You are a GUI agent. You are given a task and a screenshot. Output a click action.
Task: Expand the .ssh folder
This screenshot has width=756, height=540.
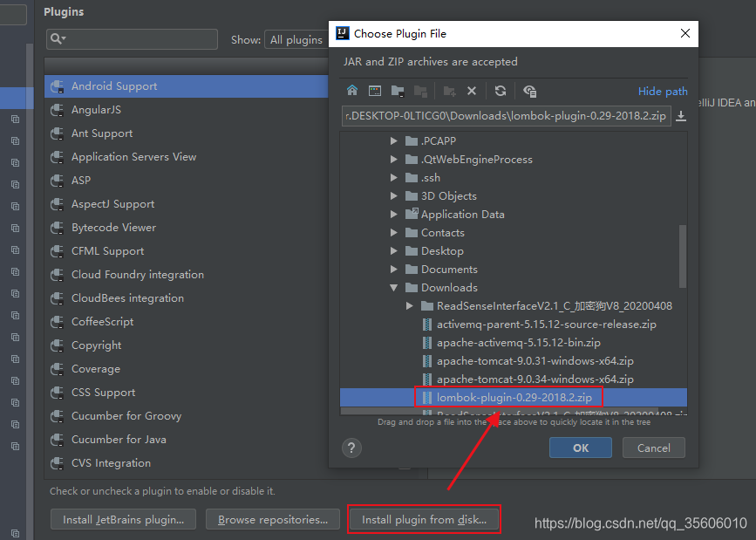(394, 178)
